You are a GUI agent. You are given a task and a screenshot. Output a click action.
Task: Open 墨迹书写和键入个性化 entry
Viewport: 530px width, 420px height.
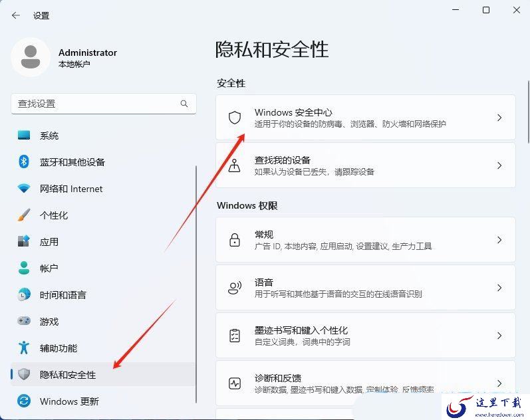click(x=365, y=336)
